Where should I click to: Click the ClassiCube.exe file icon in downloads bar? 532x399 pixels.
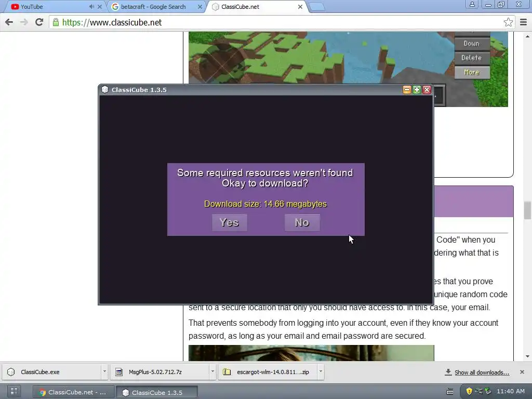point(11,372)
